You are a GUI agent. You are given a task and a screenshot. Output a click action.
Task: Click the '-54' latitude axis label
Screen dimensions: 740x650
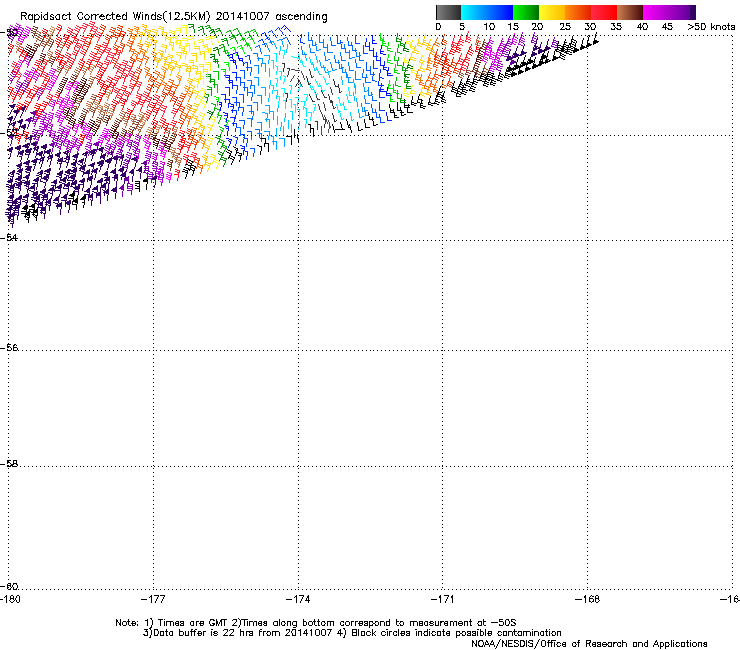9,237
